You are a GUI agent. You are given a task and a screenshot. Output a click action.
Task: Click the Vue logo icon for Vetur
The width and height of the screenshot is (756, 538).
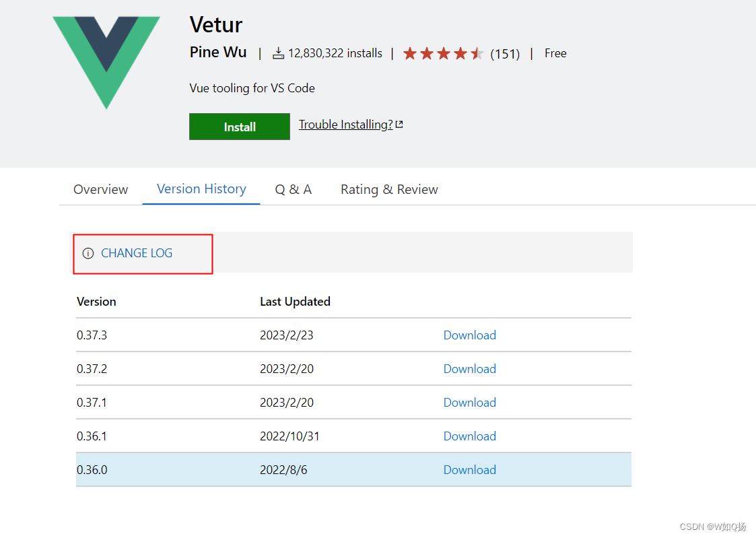point(106,61)
